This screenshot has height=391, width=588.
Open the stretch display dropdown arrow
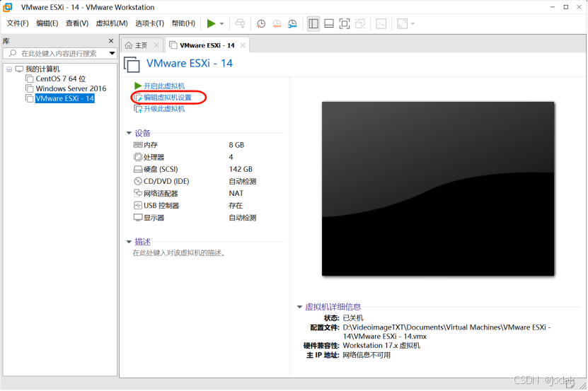tap(413, 23)
